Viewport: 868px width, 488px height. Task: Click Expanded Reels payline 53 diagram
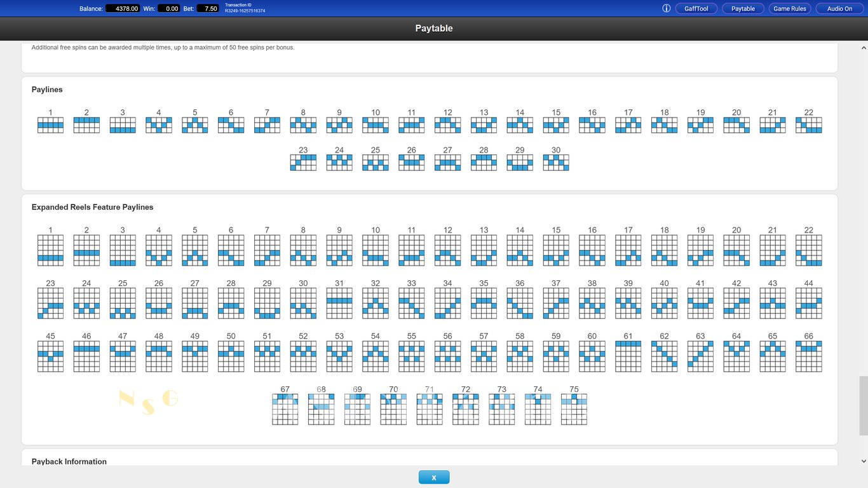339,356
